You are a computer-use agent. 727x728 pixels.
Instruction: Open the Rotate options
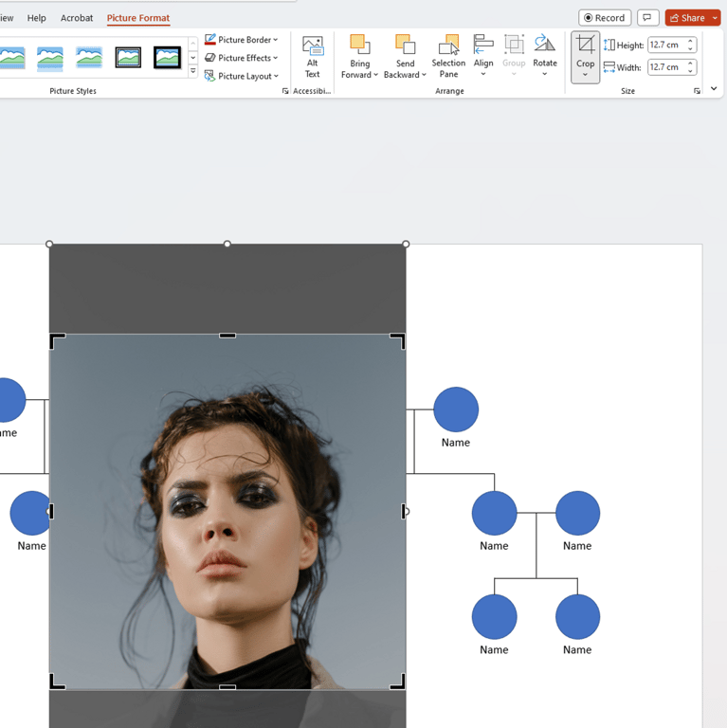(x=545, y=56)
